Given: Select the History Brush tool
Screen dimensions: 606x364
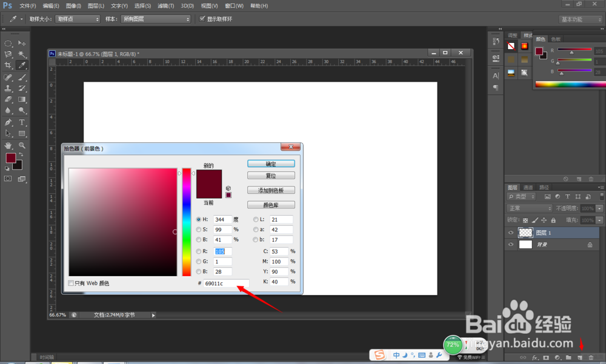Looking at the screenshot, I should (22, 88).
